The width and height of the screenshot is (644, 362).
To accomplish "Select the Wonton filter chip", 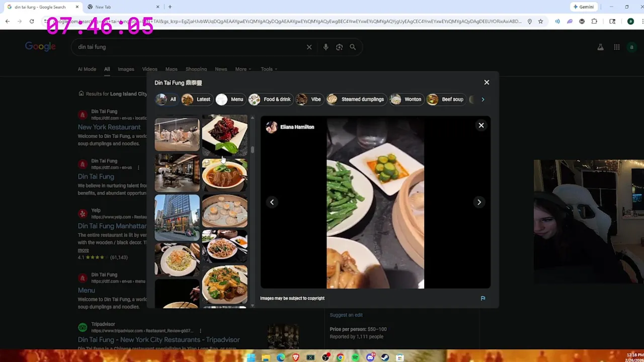I will point(407,99).
